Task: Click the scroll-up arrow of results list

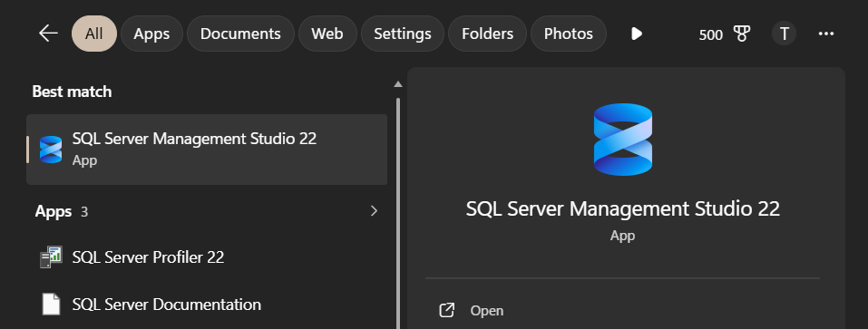Action: (x=397, y=84)
